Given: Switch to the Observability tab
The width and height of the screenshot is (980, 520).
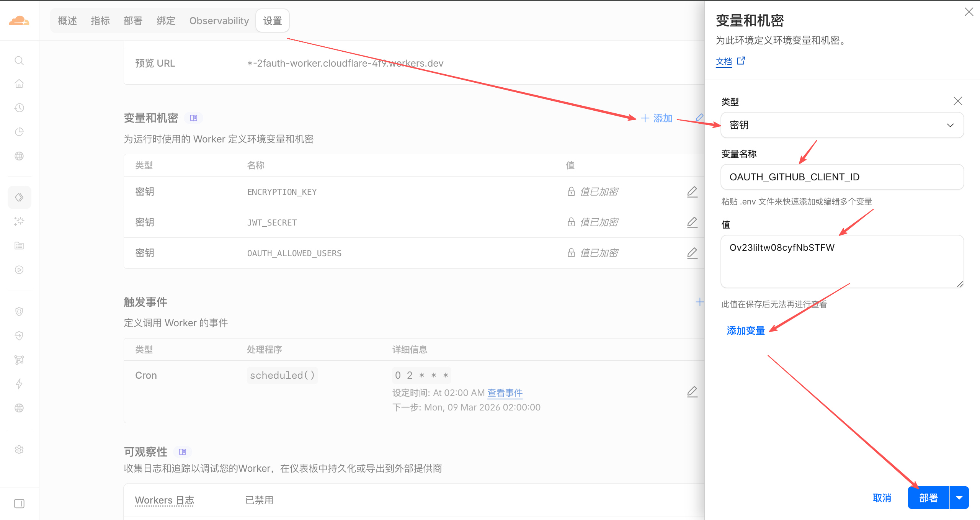Looking at the screenshot, I should click(219, 21).
